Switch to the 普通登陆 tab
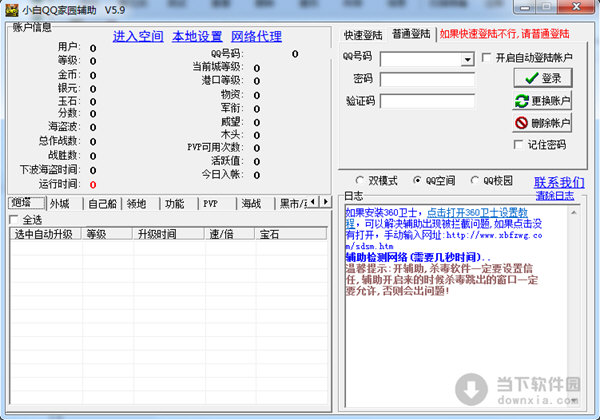Image resolution: width=600 pixels, height=420 pixels. pos(411,34)
